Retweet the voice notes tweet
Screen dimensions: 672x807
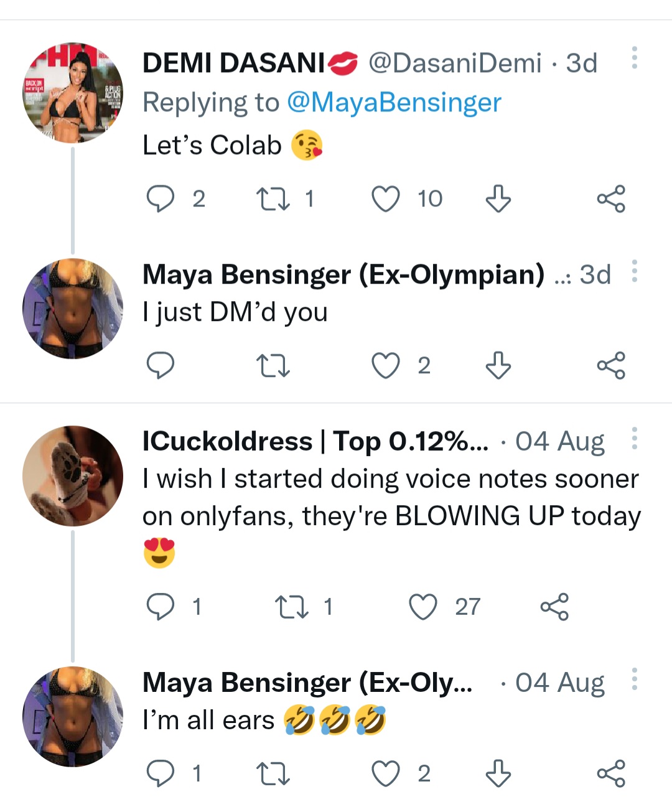pyautogui.click(x=292, y=607)
